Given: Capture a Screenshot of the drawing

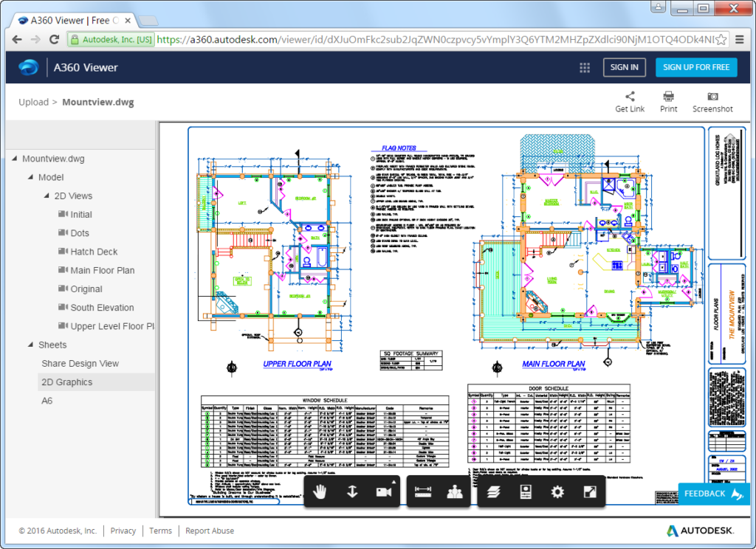Looking at the screenshot, I should [712, 101].
